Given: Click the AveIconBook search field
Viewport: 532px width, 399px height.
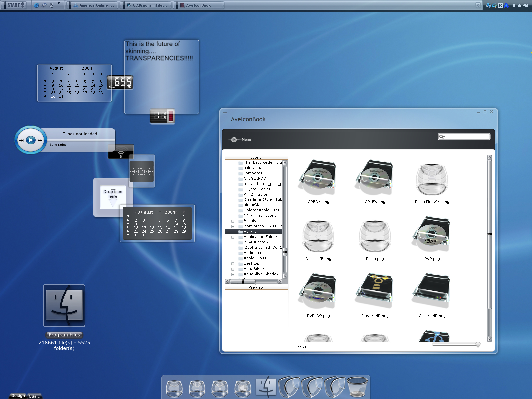Looking at the screenshot, I should click(464, 137).
